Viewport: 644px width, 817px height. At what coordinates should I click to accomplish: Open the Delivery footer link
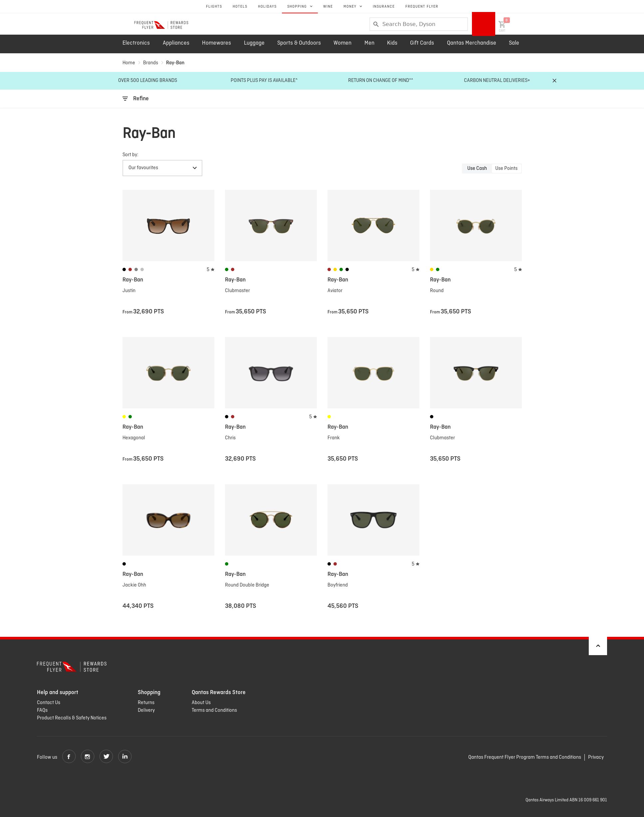[x=146, y=710]
